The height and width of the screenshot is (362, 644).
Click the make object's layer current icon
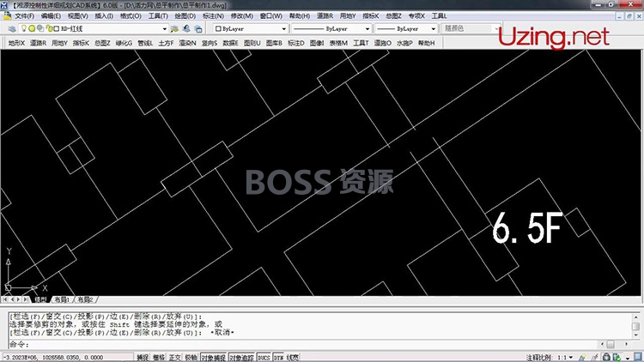click(x=175, y=28)
